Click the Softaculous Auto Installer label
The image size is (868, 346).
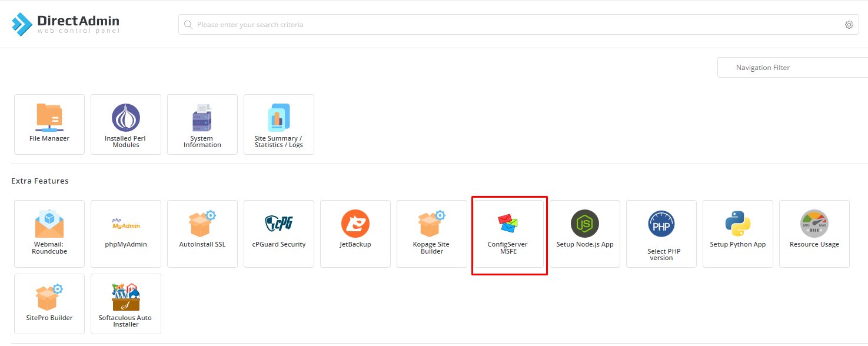(x=126, y=321)
